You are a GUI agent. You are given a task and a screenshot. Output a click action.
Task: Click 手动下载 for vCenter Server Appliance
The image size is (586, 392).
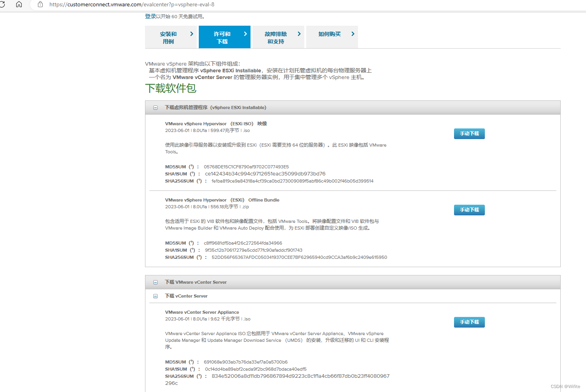[x=469, y=322]
